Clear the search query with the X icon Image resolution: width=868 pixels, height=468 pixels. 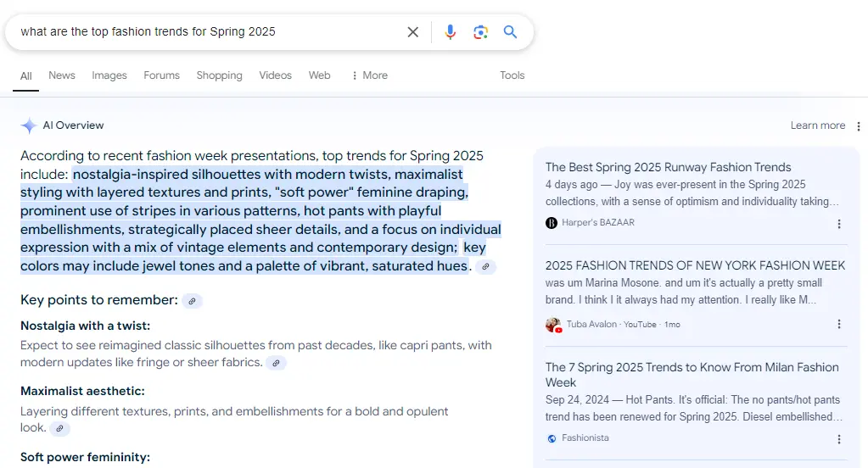[x=413, y=32]
